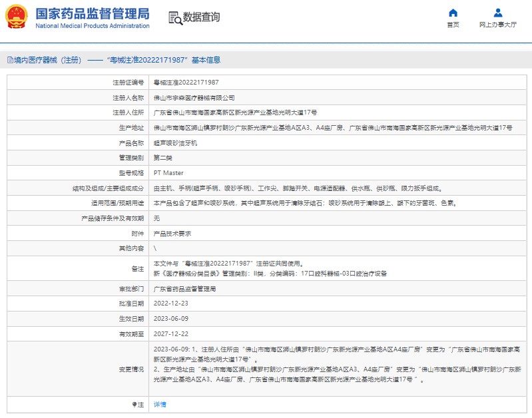The width and height of the screenshot is (532, 418).
Task: Click the 国家药品监督管理局 site title
Action: pyautogui.click(x=92, y=14)
